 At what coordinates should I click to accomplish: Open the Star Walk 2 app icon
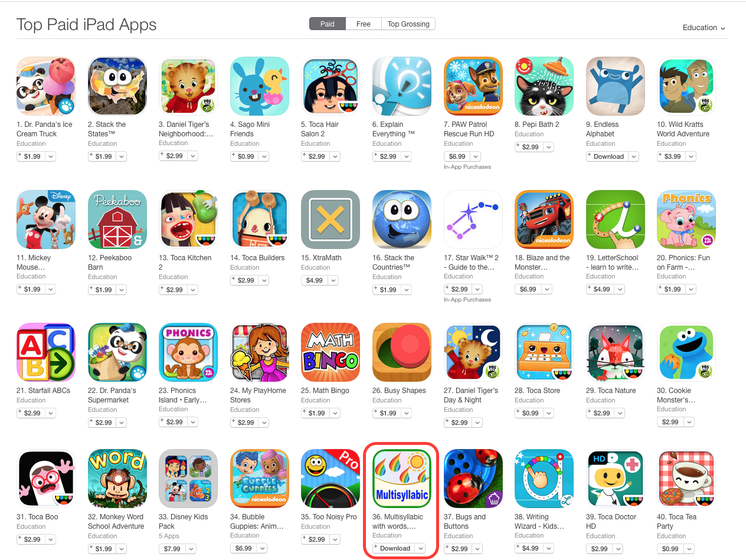tap(473, 220)
